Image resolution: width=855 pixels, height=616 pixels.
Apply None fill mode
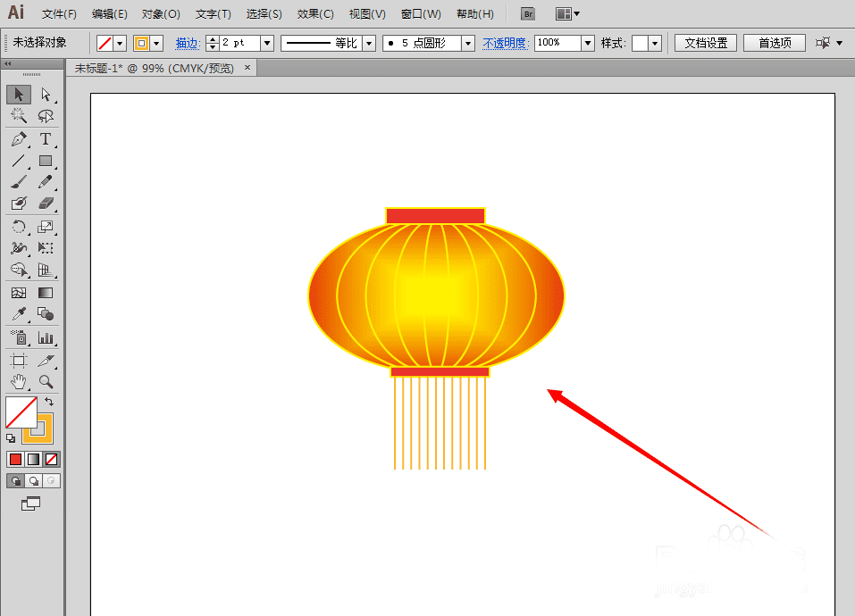[51, 460]
